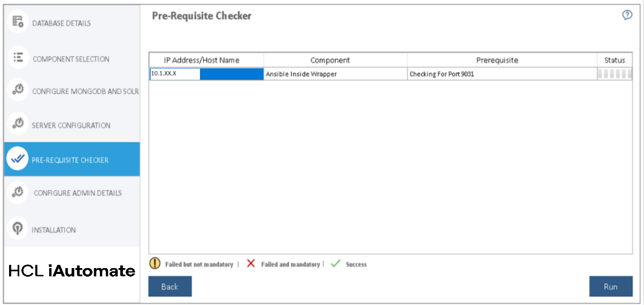
Task: Click the Database Details icon
Action: click(x=18, y=22)
